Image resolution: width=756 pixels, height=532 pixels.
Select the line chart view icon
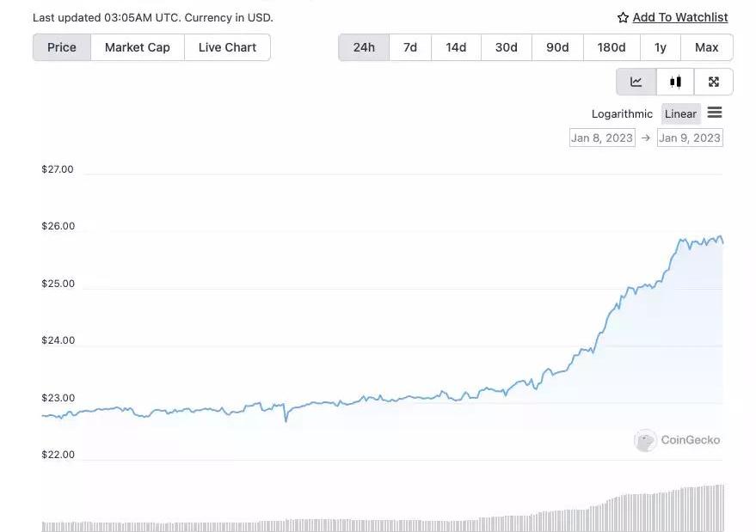pyautogui.click(x=636, y=82)
